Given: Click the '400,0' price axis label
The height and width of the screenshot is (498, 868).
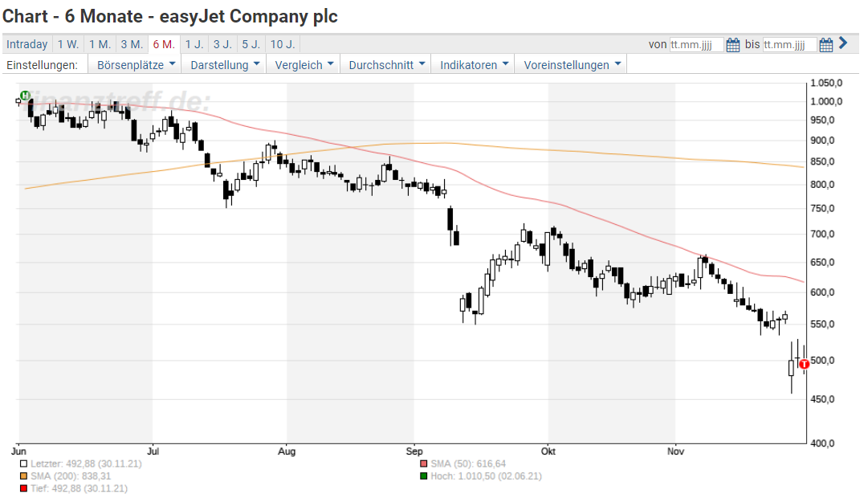Looking at the screenshot, I should tap(822, 443).
